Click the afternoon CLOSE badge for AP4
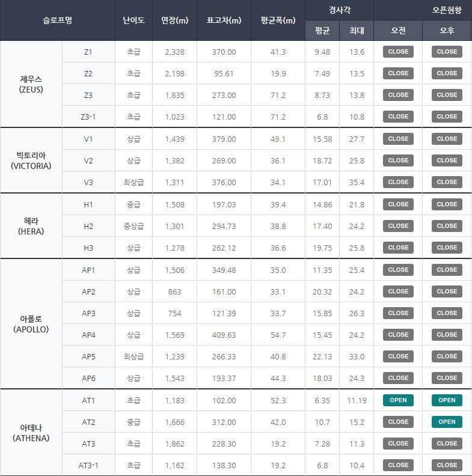 pyautogui.click(x=447, y=335)
